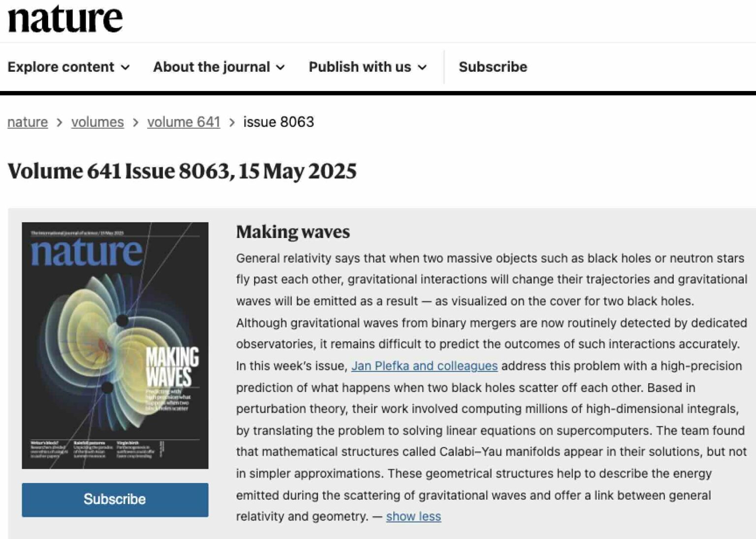Go to the nature breadcrumb link

coord(28,122)
